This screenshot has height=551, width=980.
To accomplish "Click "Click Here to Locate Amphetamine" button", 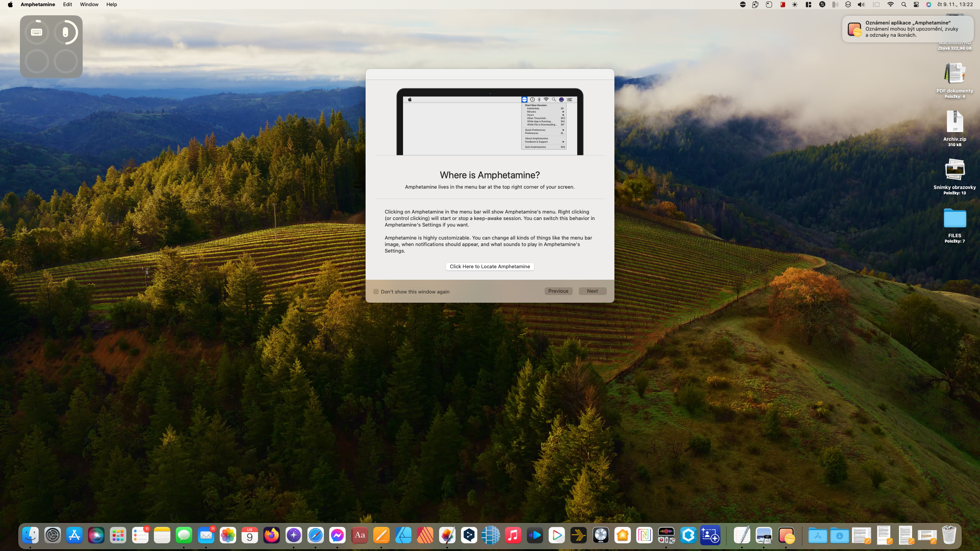I will [x=490, y=267].
